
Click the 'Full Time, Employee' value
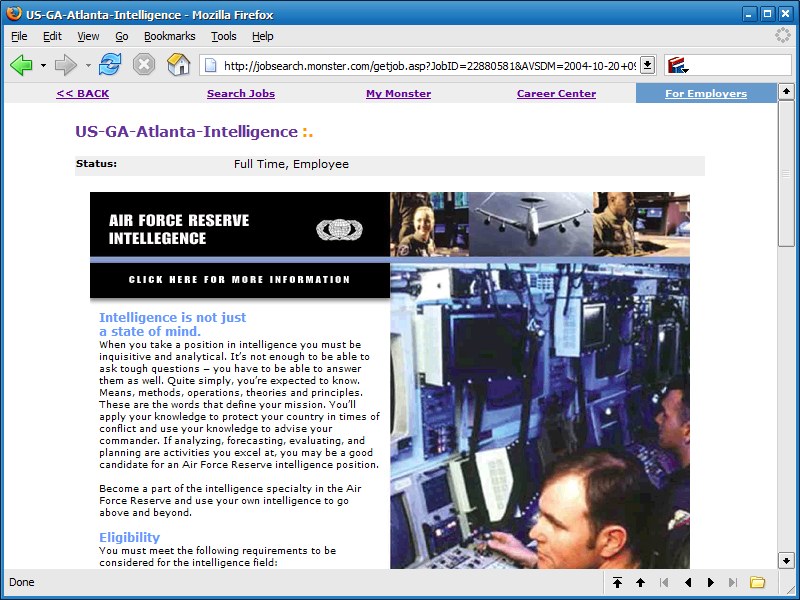[x=291, y=164]
